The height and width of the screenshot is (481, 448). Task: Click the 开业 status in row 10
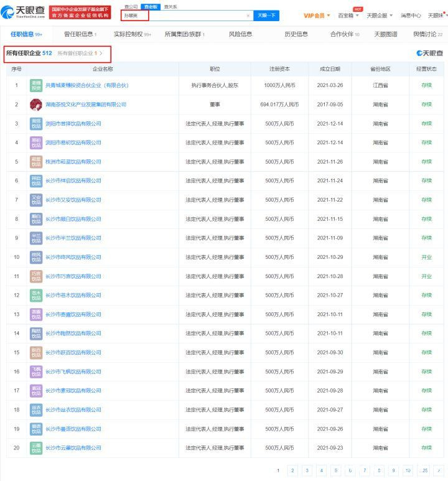[x=426, y=257]
